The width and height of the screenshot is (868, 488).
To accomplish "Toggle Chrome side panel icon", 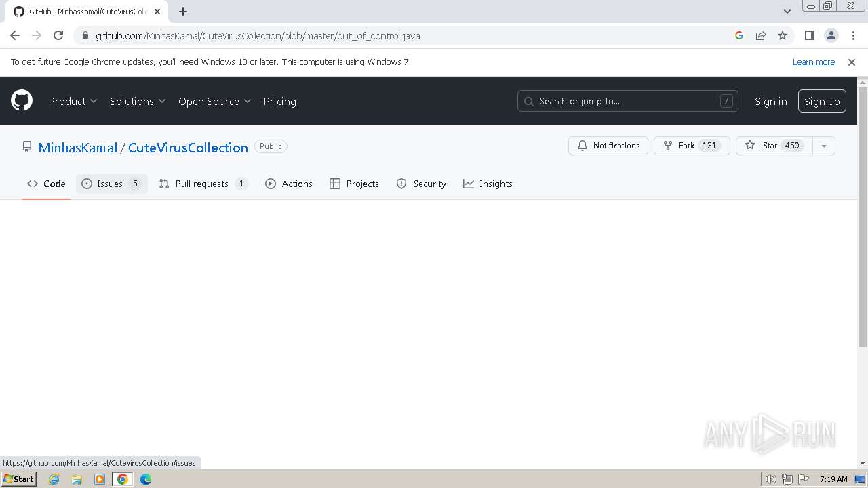I will (x=809, y=35).
